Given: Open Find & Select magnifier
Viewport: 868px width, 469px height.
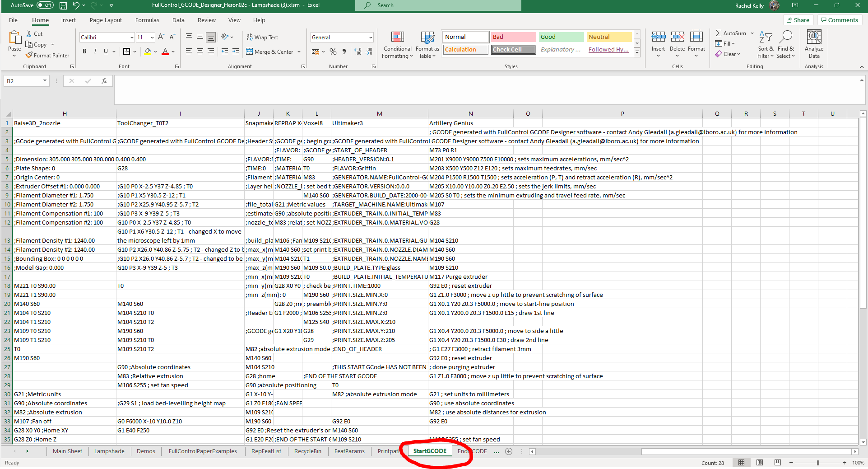Looking at the screenshot, I should click(x=786, y=44).
